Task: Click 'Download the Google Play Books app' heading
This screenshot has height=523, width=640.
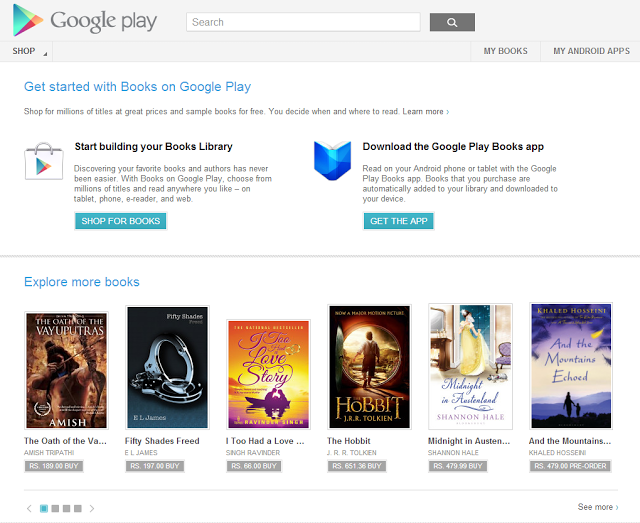Action: coord(453,147)
